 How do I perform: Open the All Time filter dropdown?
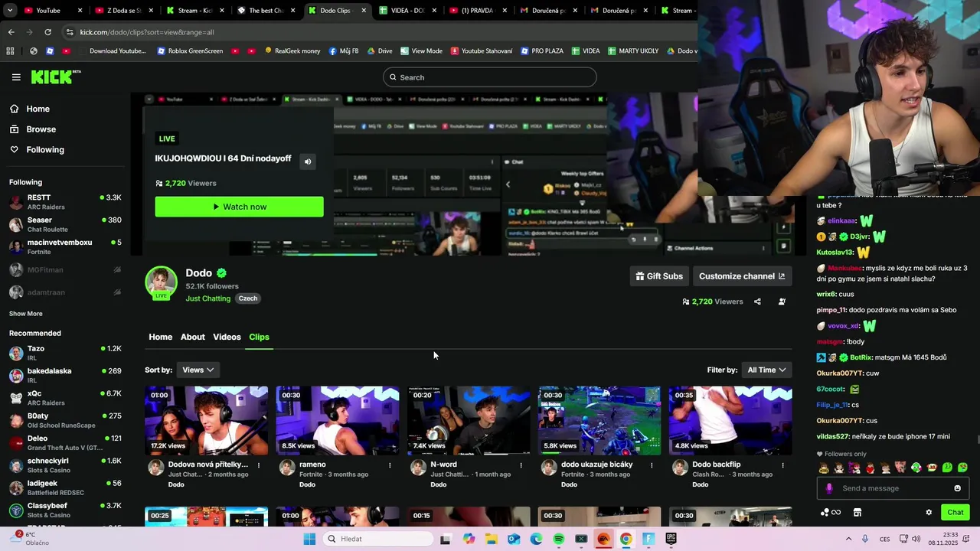coord(766,370)
